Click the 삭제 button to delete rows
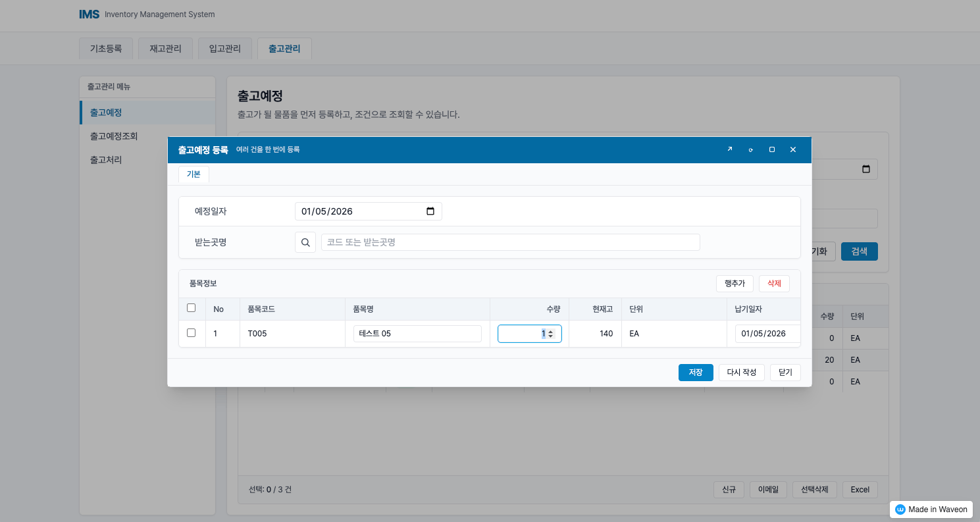This screenshot has height=522, width=980. point(773,283)
